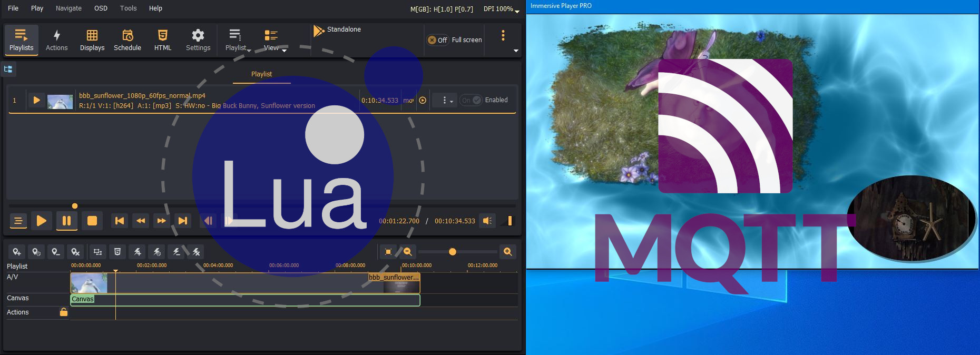Zoom out the timeline

pyautogui.click(x=408, y=252)
